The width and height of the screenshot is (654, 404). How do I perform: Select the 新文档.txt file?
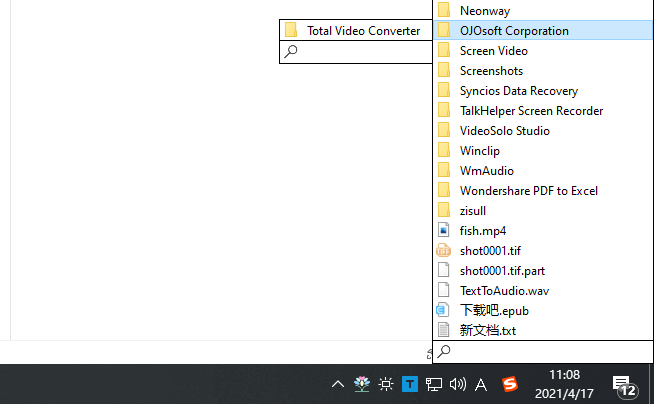point(543,331)
